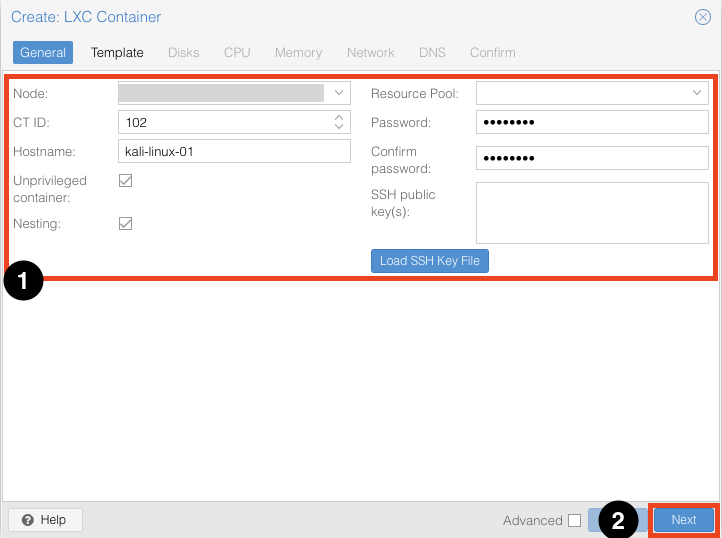Image resolution: width=722 pixels, height=538 pixels.
Task: Decrease CT ID with down arrow
Action: [339, 126]
